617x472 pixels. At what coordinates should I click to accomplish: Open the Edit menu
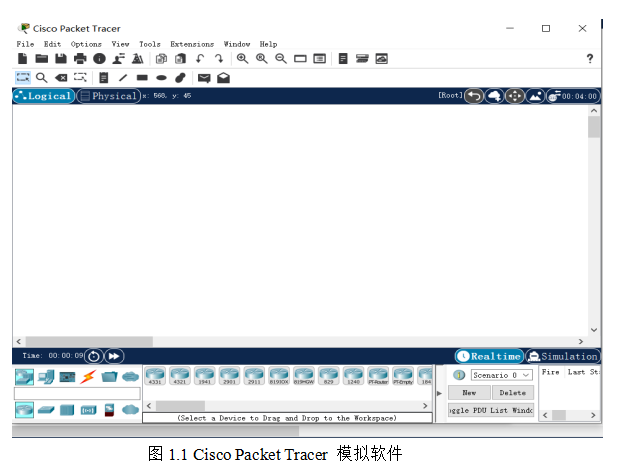(52, 44)
